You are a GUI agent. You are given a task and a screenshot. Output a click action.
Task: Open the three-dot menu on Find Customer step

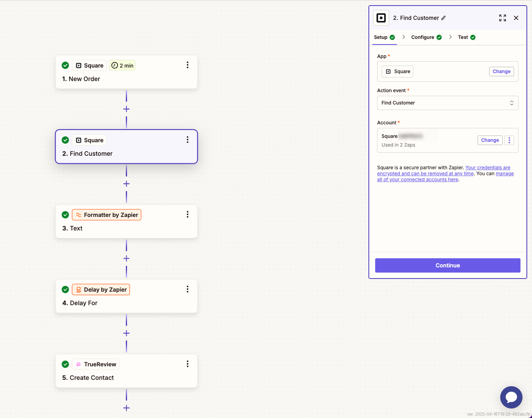click(187, 140)
